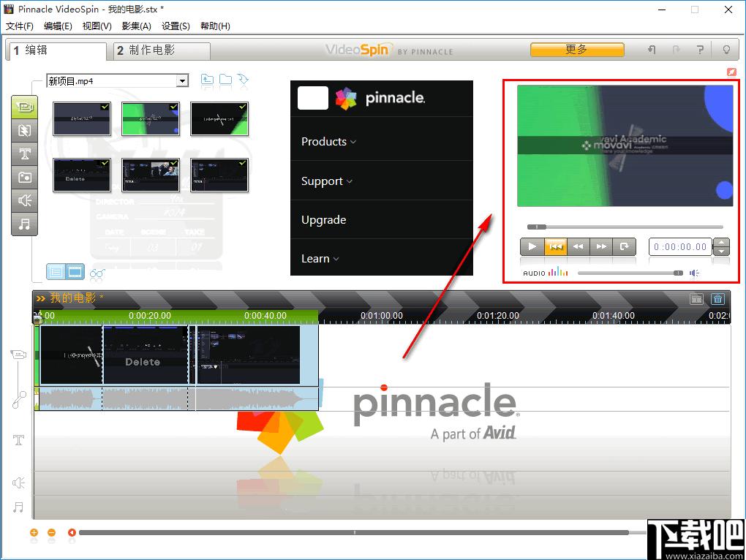Open the Photos album tab
This screenshot has width=746, height=560.
24,178
